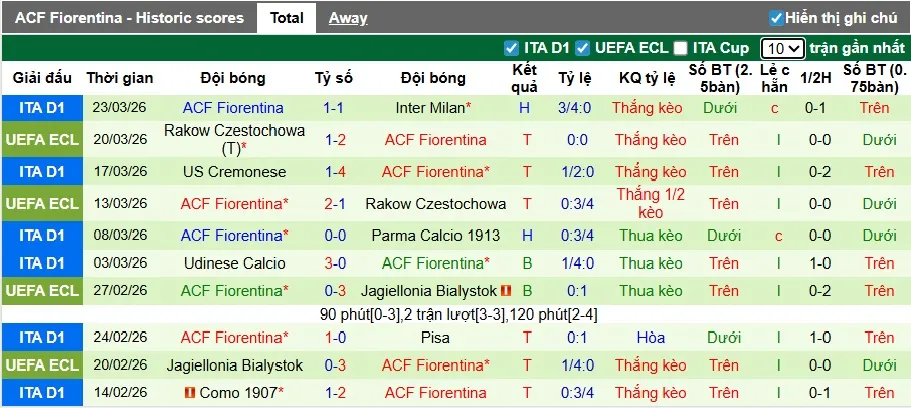
Task: Open the Parma Calcio 1913 team link
Action: coord(434,236)
